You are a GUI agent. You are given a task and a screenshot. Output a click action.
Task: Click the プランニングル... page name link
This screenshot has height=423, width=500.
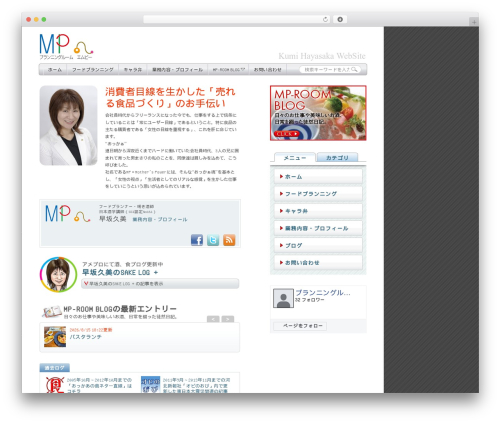[323, 293]
